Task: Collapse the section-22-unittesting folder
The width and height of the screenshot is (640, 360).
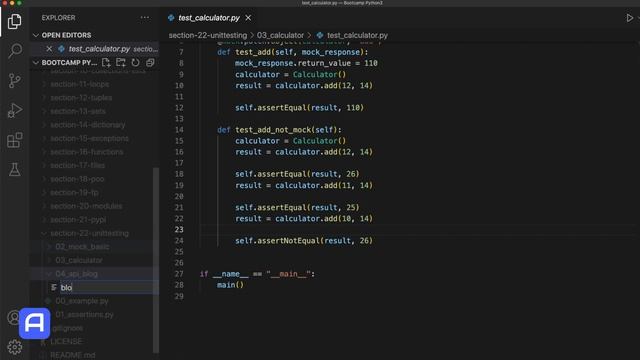Action: [x=89, y=233]
